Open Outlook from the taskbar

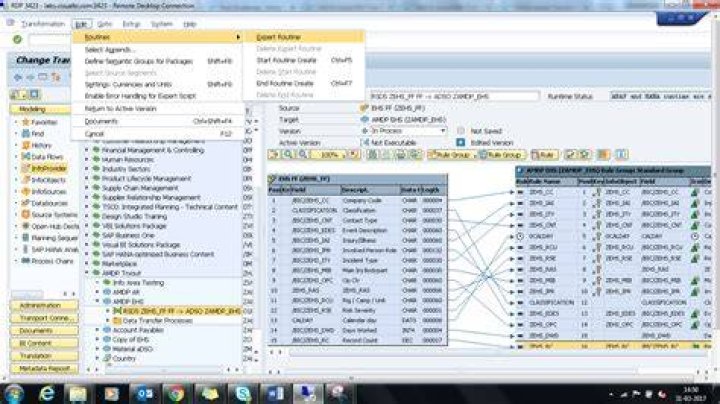tap(145, 393)
